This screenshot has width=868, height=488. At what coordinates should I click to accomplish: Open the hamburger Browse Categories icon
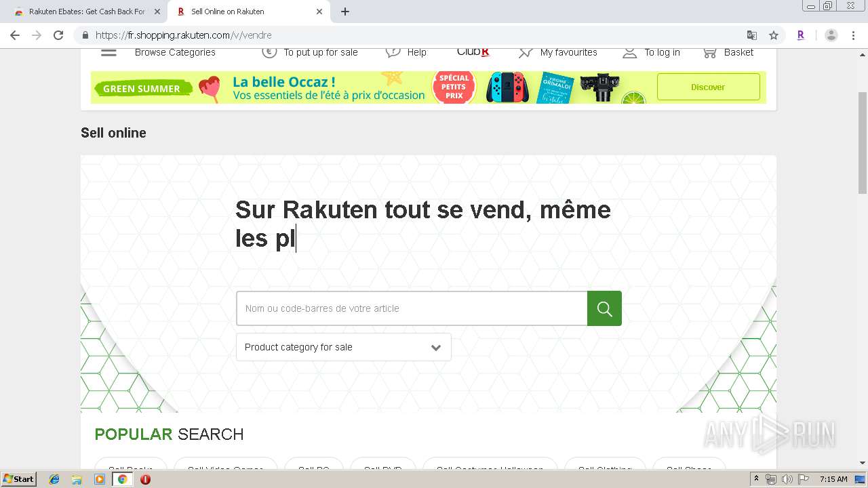click(x=108, y=52)
